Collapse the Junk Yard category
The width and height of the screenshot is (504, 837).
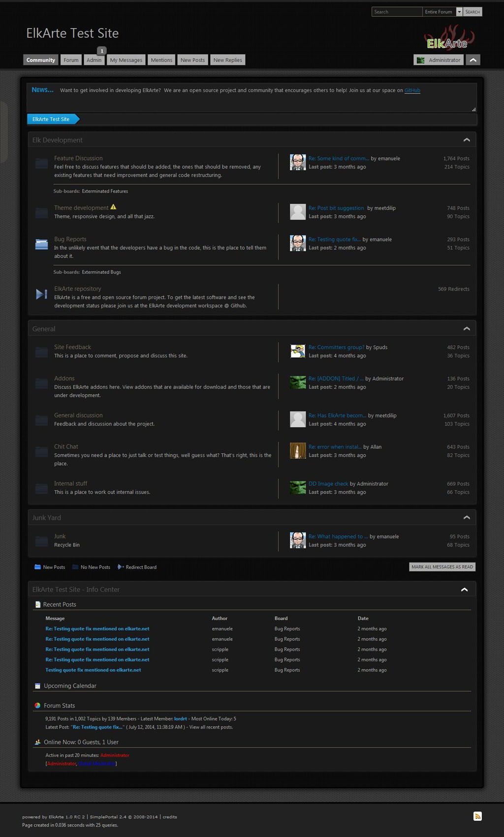pos(467,517)
